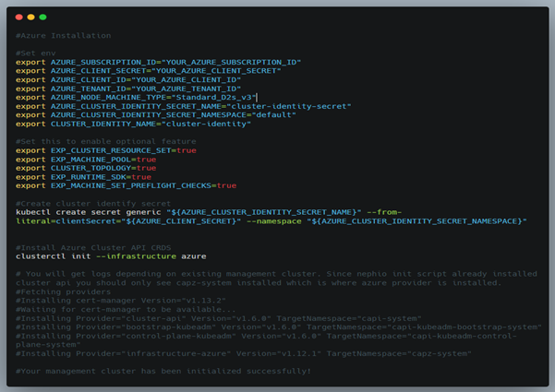Click the yellow minimize window dot
Image resolution: width=555 pixels, height=392 pixels.
click(x=30, y=17)
